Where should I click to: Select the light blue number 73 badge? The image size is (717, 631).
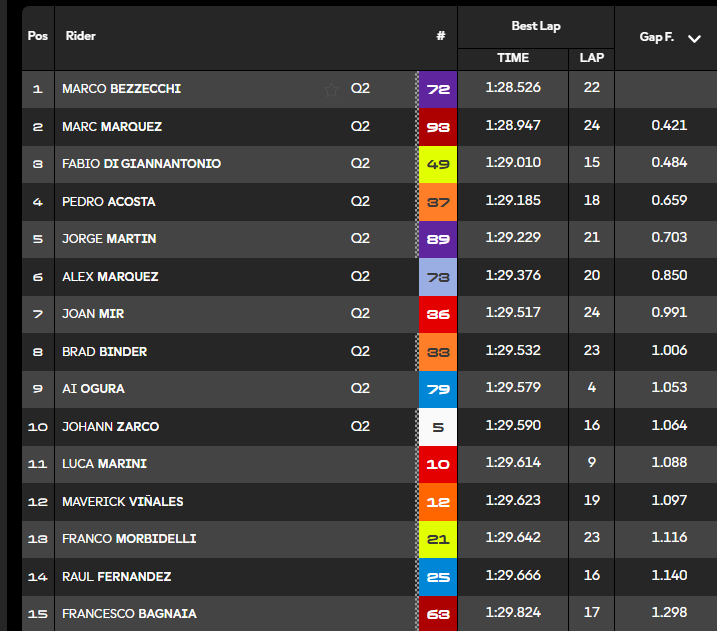click(x=438, y=277)
